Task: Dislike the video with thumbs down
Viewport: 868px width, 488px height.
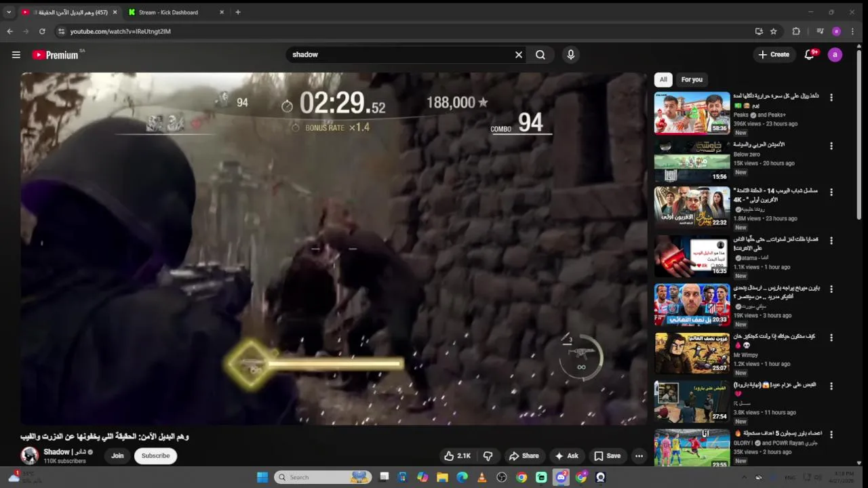Action: point(488,456)
